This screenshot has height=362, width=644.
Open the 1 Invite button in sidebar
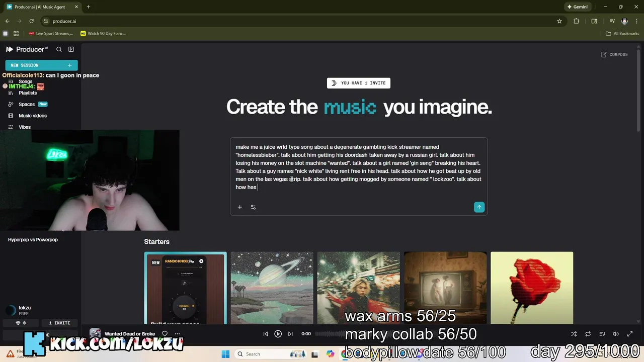coord(59,323)
